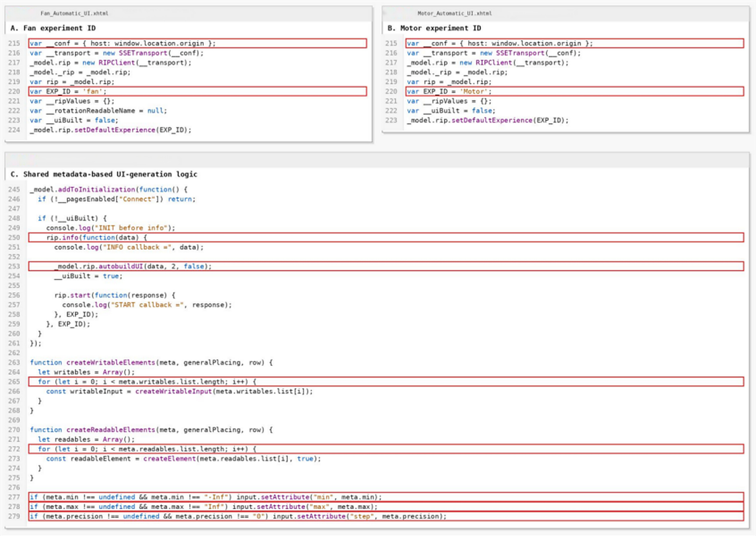Click the line var EXP_ID = 'Motor'
The width and height of the screenshot is (756, 536).
(x=575, y=92)
